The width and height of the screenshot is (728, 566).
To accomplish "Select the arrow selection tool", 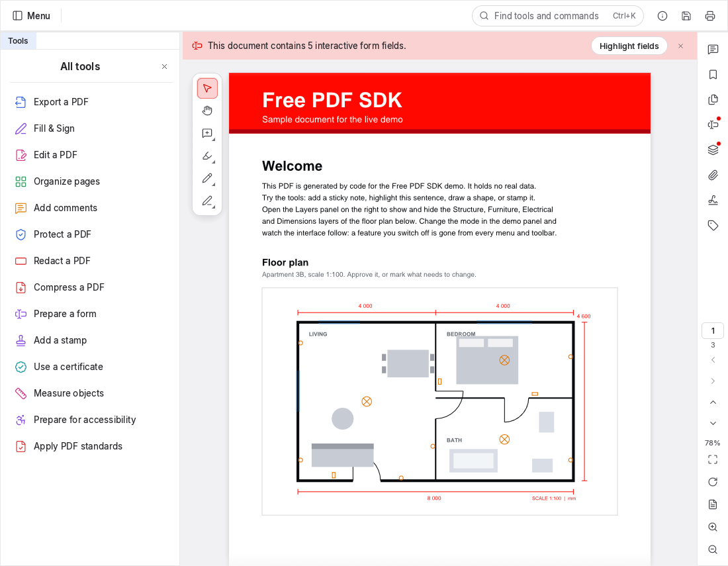I will [x=207, y=88].
